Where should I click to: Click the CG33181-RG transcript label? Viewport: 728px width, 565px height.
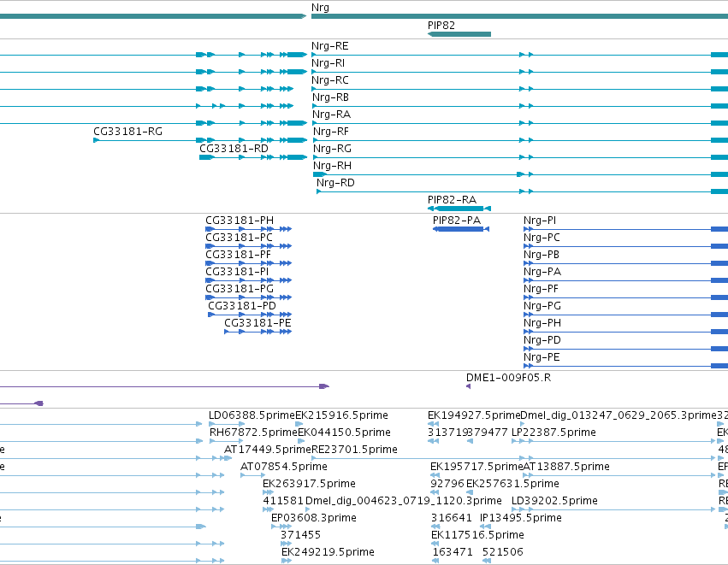pyautogui.click(x=127, y=132)
